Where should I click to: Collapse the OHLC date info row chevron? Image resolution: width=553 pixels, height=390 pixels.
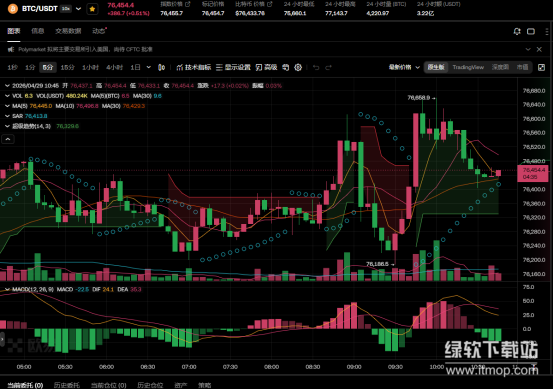(7, 86)
